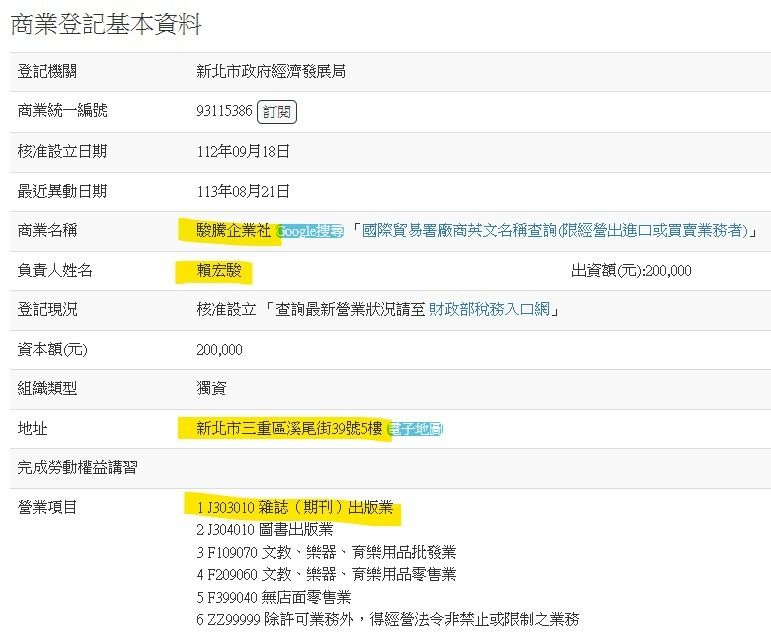This screenshot has width=771, height=640.
Task: Click the 登記現況 row label
Action: [x=47, y=309]
